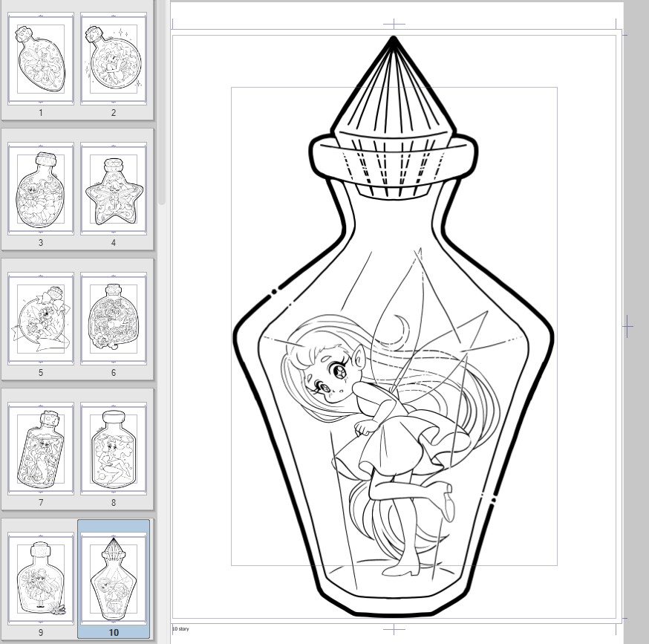Viewport: 649px width, 644px height.
Task: Click the page number label 4
Action: click(113, 243)
